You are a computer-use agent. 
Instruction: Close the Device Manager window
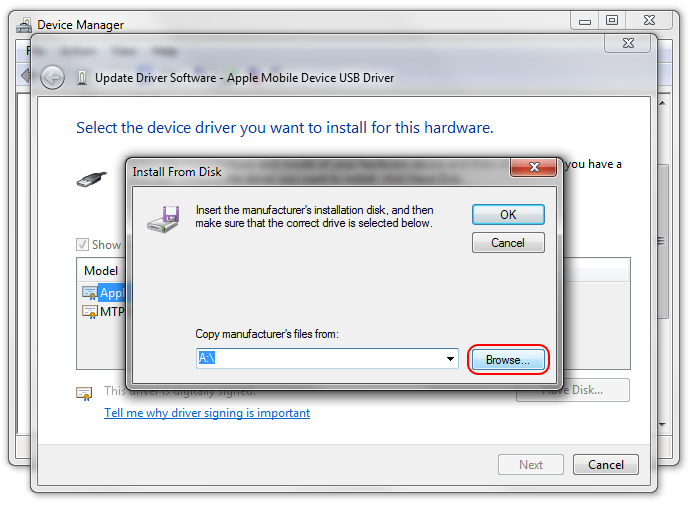(x=649, y=20)
